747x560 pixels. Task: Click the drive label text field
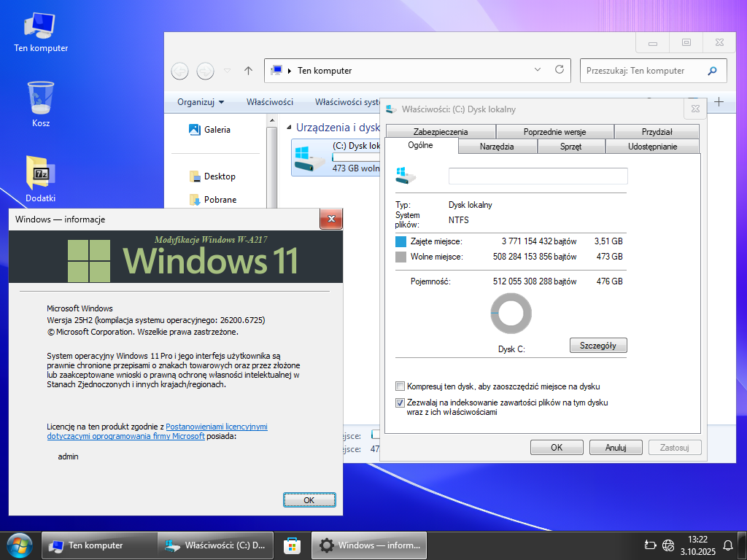(538, 176)
